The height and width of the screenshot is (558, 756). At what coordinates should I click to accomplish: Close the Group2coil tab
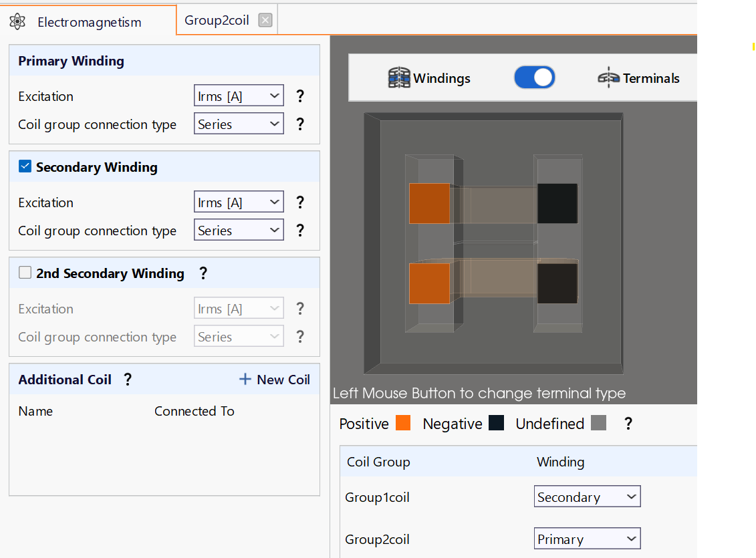pos(265,20)
